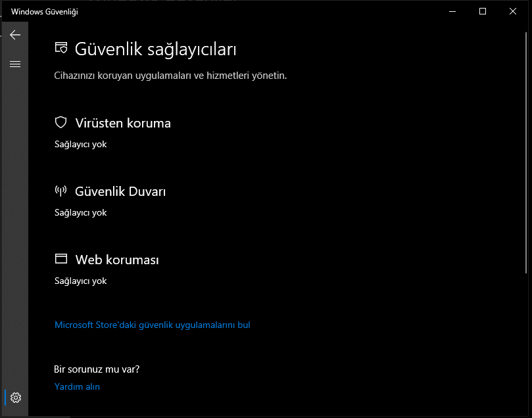Click the Cihazınızı koruyan uygulamaları description text

pos(170,76)
